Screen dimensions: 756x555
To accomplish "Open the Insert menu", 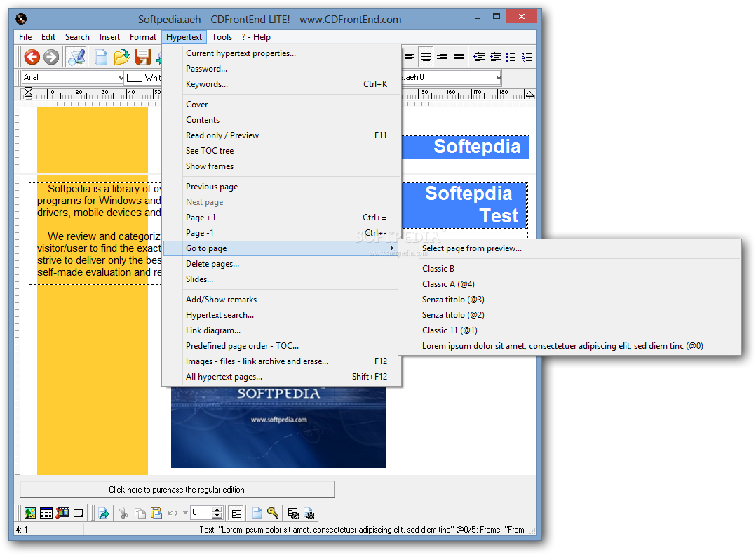I will pyautogui.click(x=109, y=37).
